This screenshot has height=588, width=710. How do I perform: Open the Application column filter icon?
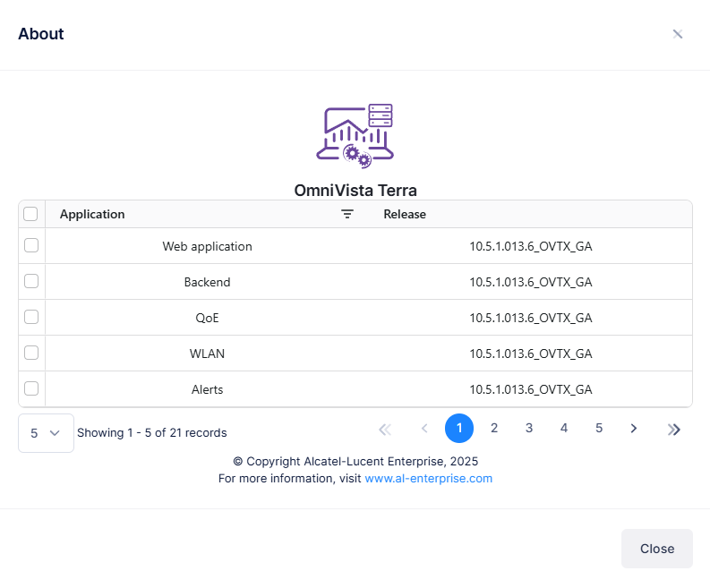point(347,214)
